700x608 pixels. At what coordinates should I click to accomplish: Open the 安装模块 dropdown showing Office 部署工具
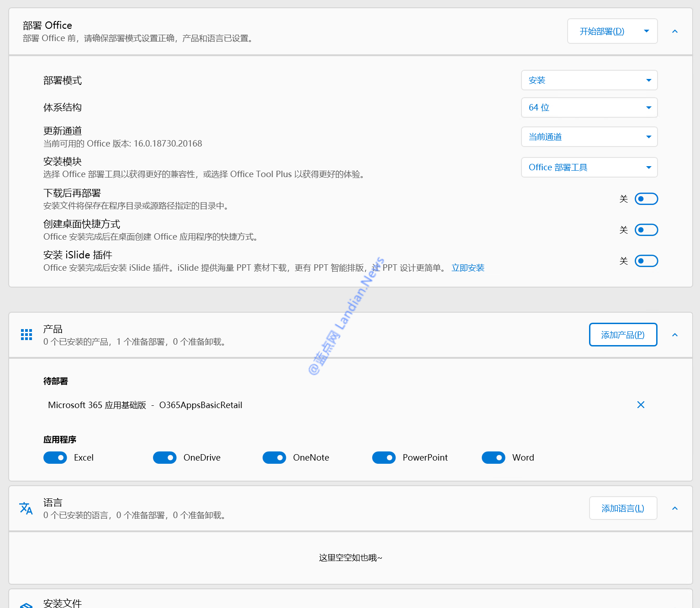589,168
